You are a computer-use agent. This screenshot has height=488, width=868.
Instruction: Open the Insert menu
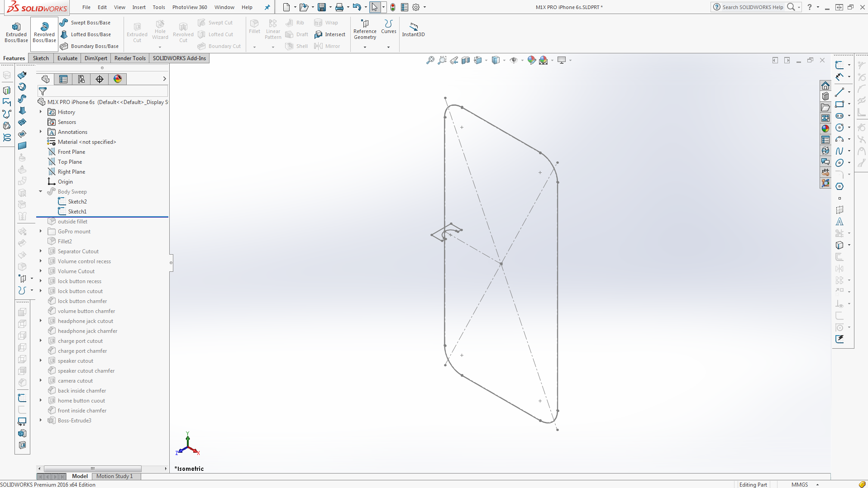[x=139, y=7]
